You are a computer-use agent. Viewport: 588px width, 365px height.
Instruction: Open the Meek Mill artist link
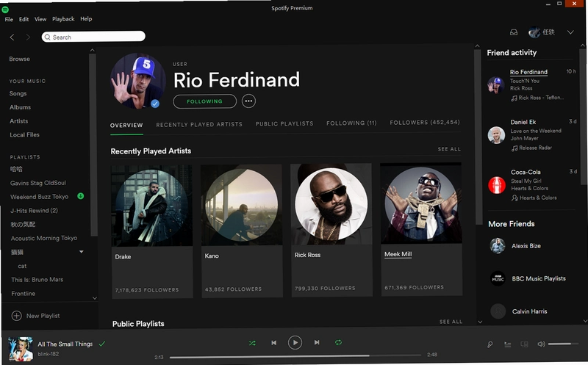tap(398, 254)
